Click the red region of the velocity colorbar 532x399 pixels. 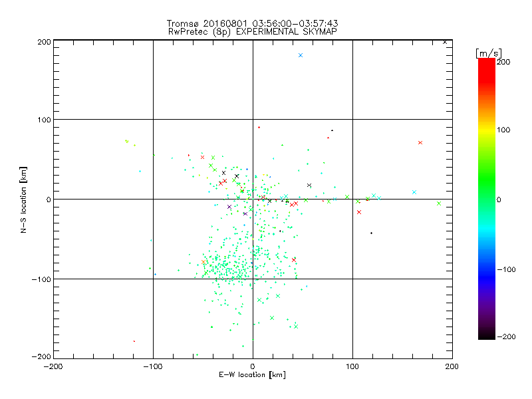pos(487,71)
